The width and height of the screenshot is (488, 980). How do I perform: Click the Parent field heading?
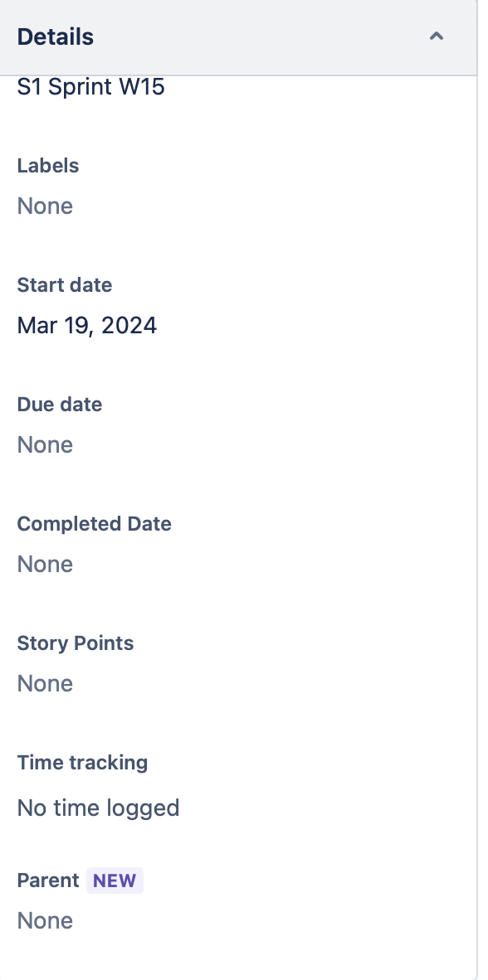(48, 881)
